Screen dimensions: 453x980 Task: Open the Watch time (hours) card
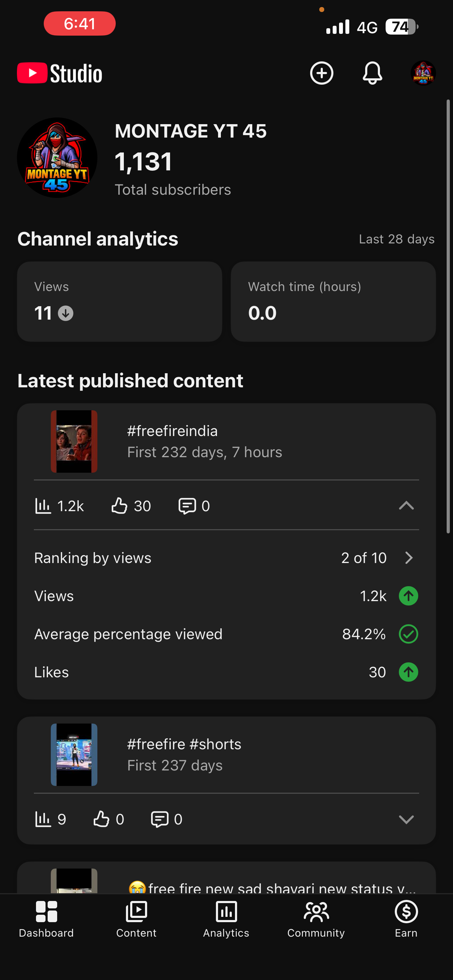333,301
